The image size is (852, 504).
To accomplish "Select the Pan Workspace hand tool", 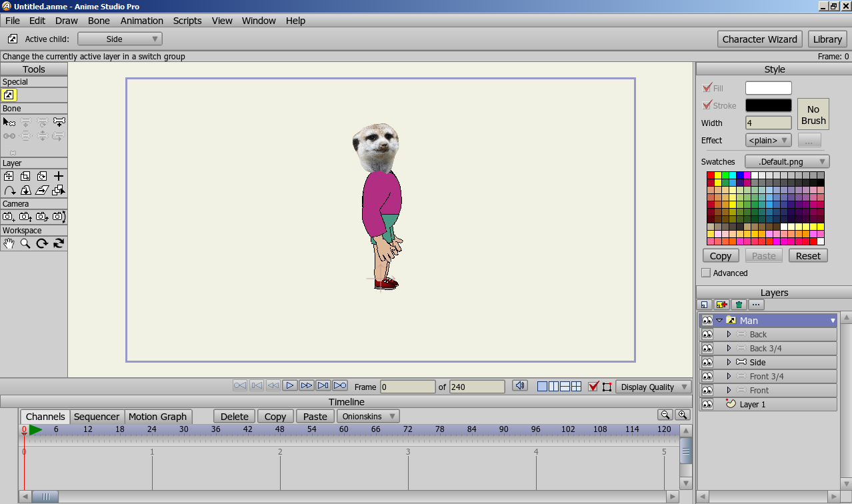I will (x=9, y=244).
